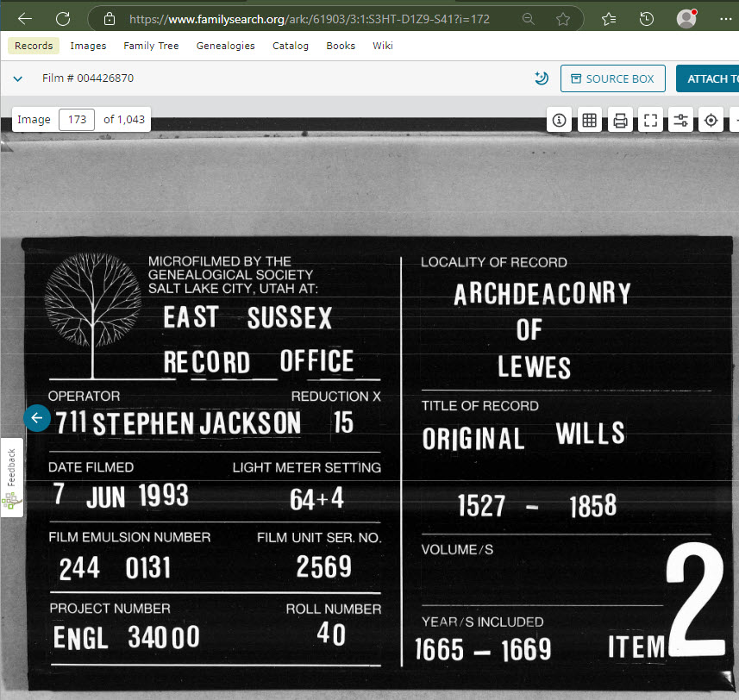The height and width of the screenshot is (700, 739).
Task: Open the browser settings and more menu
Action: click(726, 19)
